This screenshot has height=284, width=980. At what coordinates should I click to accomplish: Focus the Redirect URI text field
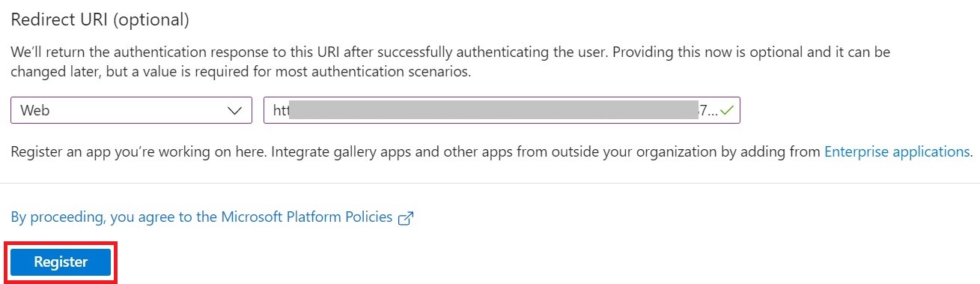tap(502, 110)
